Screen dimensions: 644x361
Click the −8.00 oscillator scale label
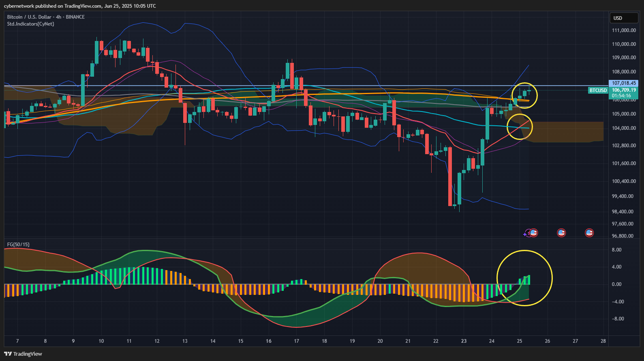point(618,319)
